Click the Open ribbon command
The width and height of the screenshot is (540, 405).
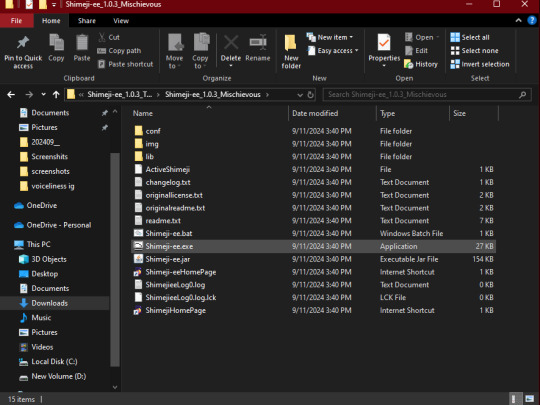(x=423, y=37)
